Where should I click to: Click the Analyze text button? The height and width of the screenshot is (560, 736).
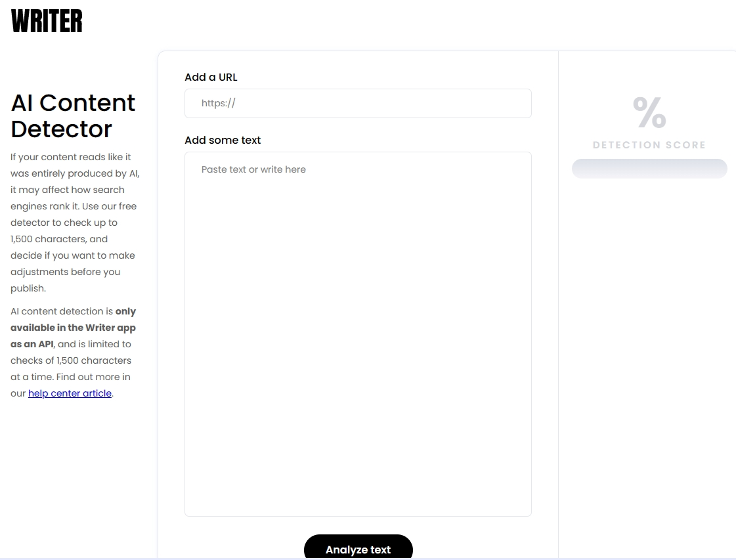358,548
